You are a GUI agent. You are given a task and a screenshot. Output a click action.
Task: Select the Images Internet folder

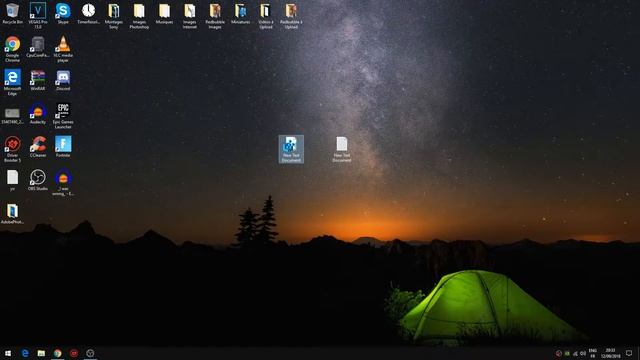point(189,16)
